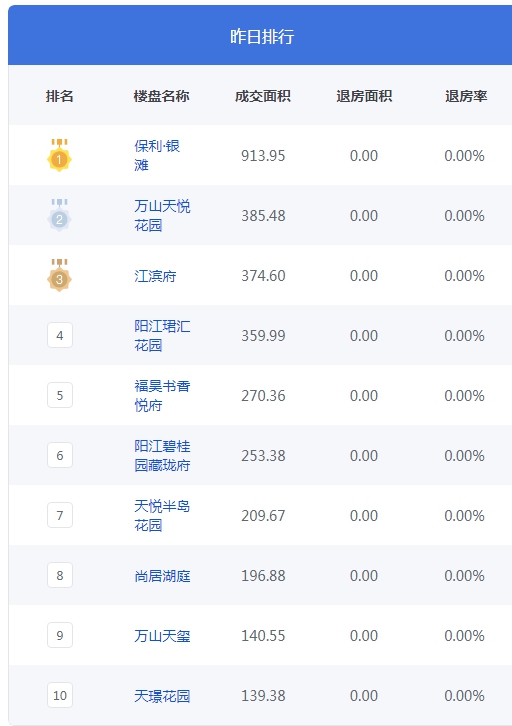Click the 退房率 column header
Image resolution: width=512 pixels, height=726 pixels.
[x=466, y=96]
